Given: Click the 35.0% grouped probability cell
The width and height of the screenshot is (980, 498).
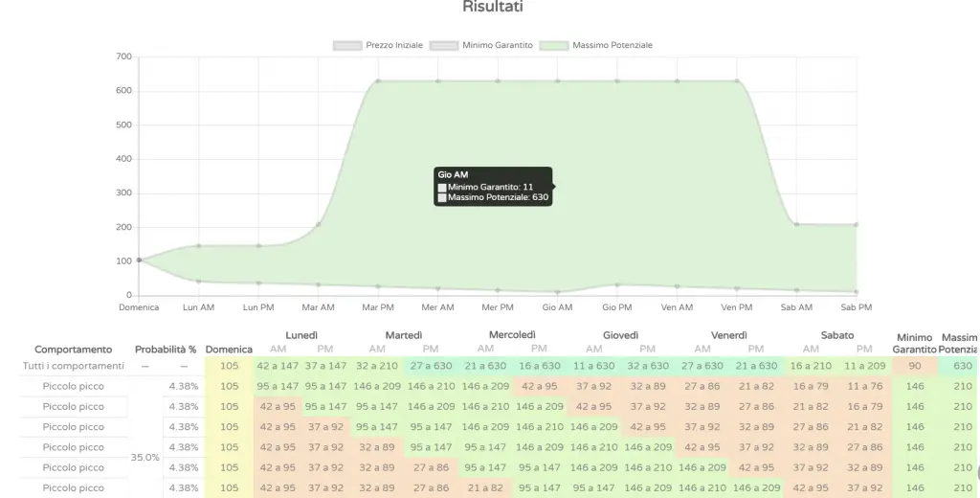Looking at the screenshot, I should tap(145, 458).
